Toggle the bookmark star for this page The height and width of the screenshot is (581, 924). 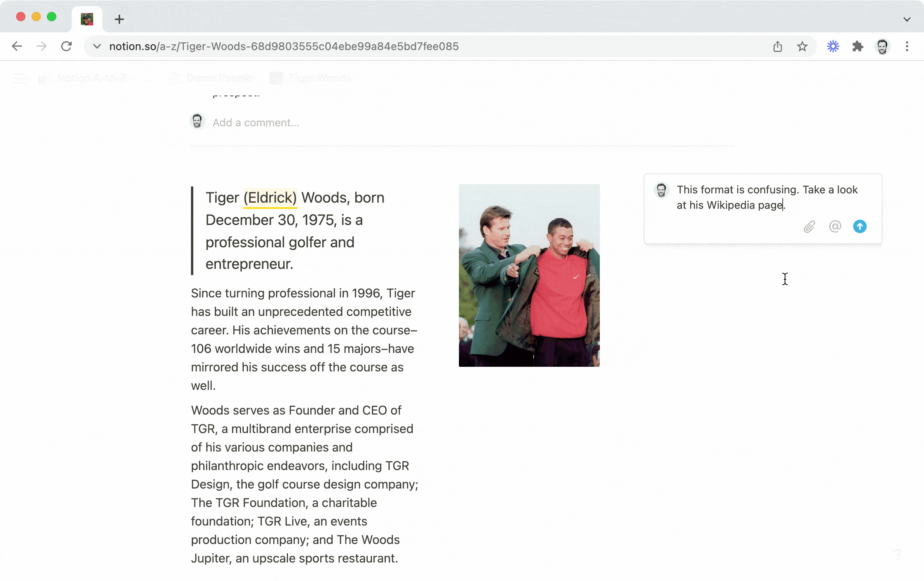(802, 46)
